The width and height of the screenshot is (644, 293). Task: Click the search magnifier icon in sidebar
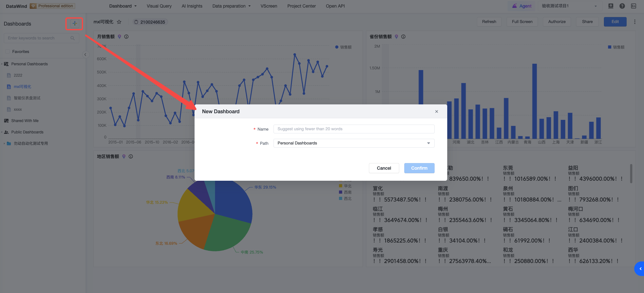tap(73, 38)
